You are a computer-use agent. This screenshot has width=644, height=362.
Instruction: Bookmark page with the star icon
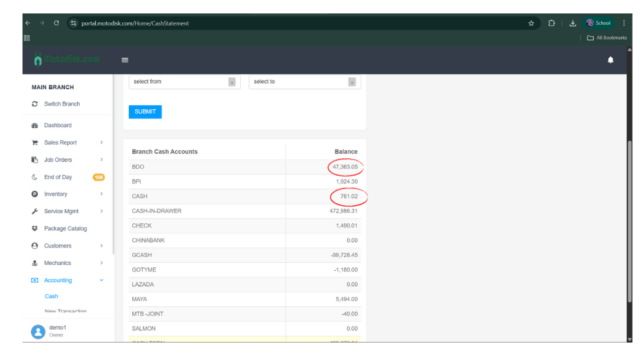coord(531,23)
